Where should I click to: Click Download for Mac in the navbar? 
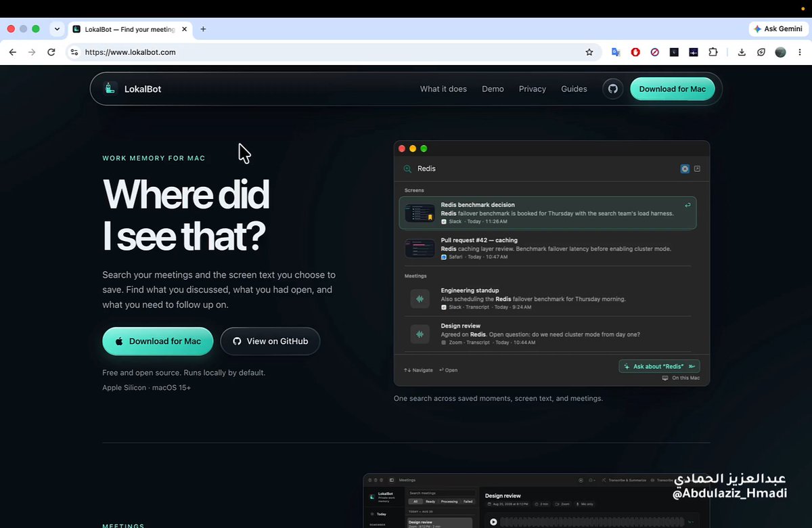coord(672,89)
